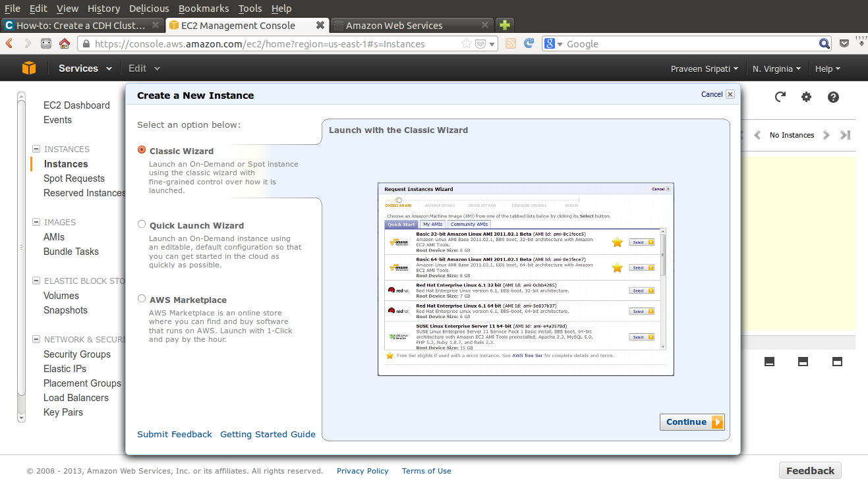Close the How-to: Create a CDH Cluster tab
The width and height of the screenshot is (868, 490).
156,25
